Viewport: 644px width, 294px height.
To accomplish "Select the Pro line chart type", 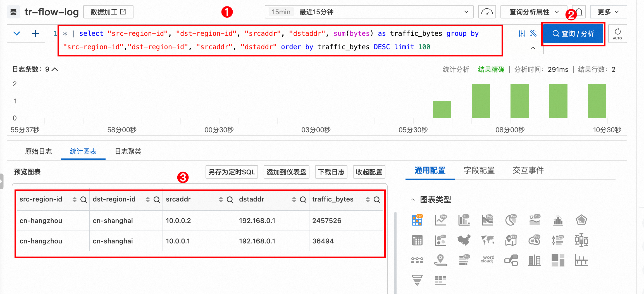I will click(x=441, y=220).
